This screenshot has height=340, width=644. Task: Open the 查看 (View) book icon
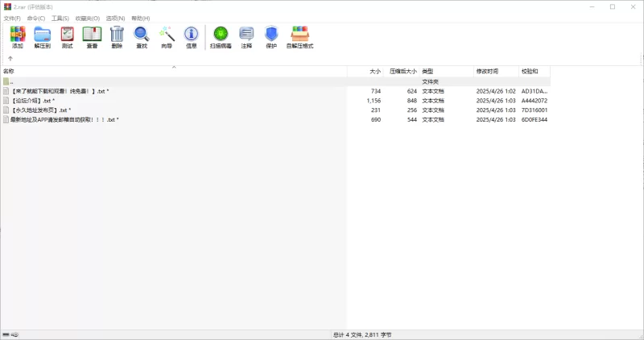tap(92, 36)
